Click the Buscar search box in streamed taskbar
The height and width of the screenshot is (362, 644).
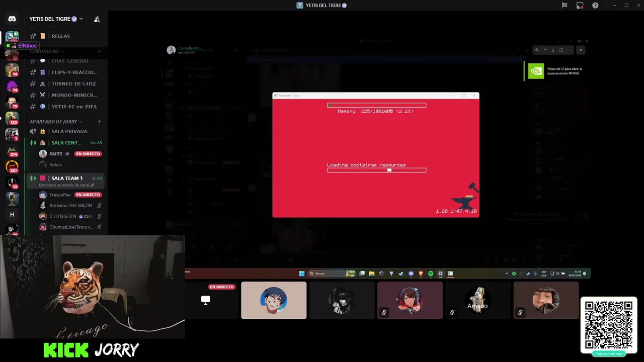point(332,274)
